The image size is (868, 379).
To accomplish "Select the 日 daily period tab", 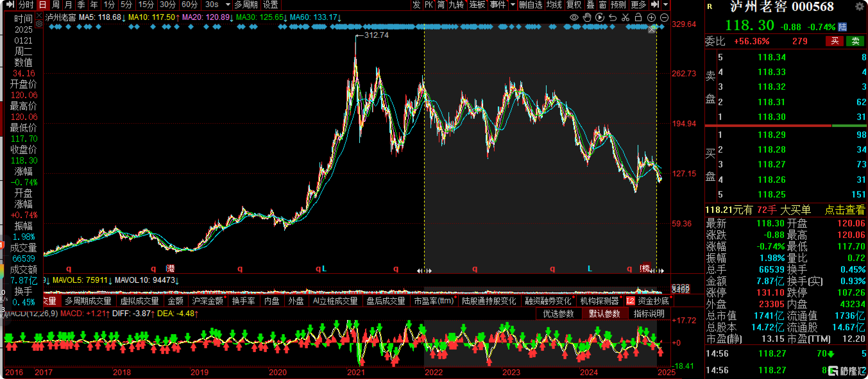I will (42, 4).
